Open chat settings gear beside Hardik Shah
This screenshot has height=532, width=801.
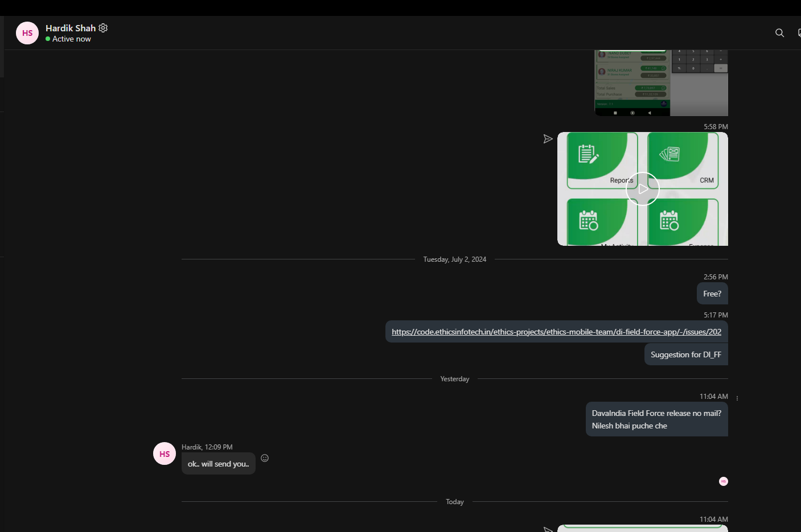coord(103,28)
